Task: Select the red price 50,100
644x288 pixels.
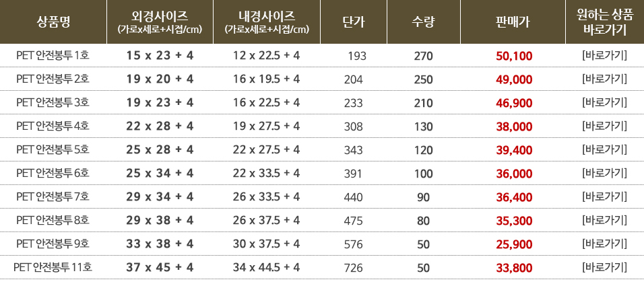Action: click(514, 56)
